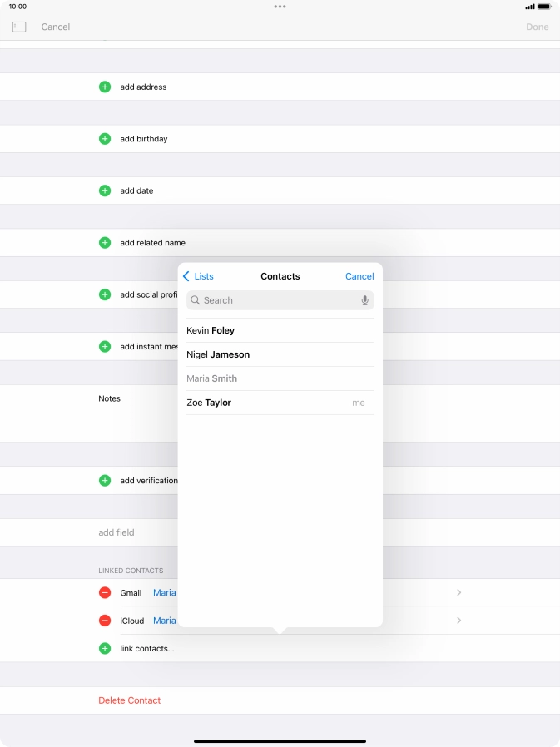560x747 pixels.
Task: Cancel the contact picker popover
Action: tap(359, 276)
